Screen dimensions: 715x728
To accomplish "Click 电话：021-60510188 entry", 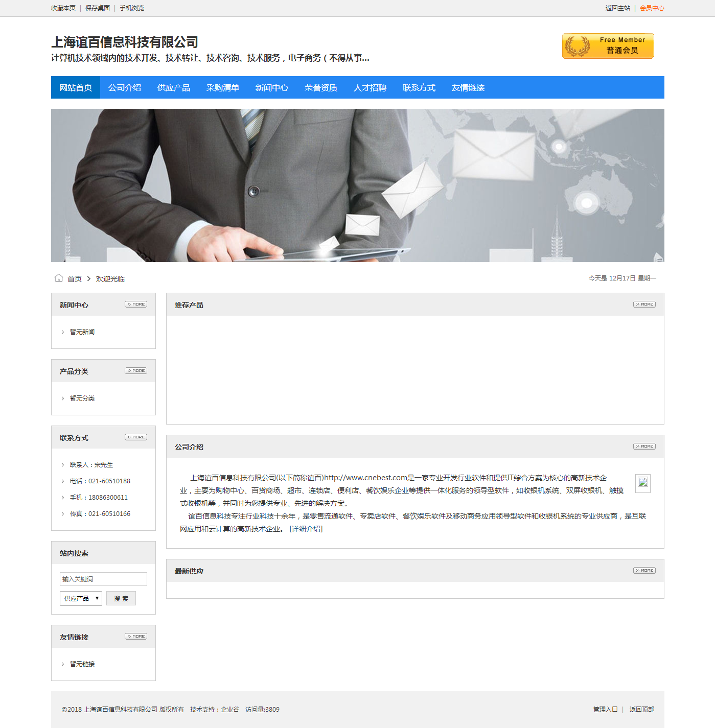I will click(100, 481).
